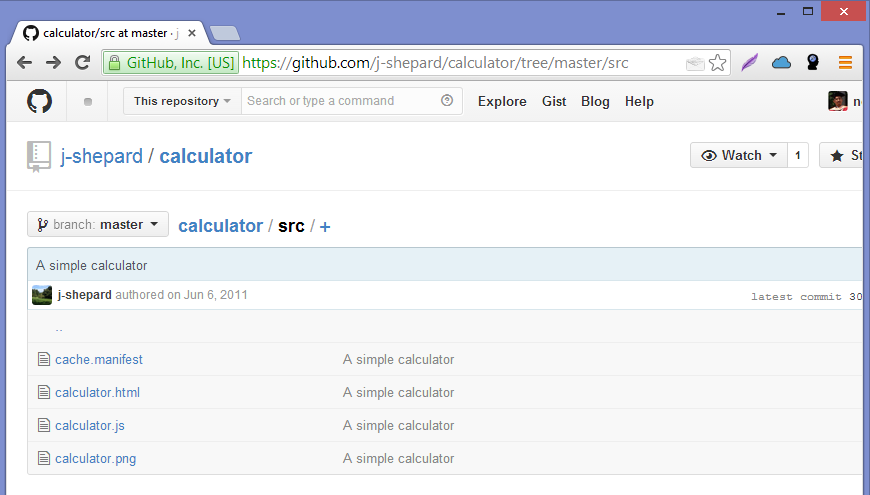Bookmark page with star icon
Screen dimensions: 870x495
point(717,63)
